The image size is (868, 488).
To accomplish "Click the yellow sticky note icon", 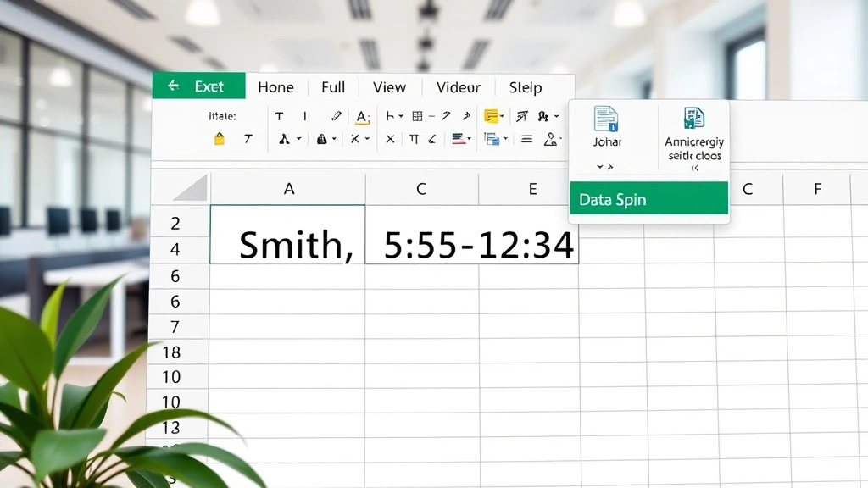I will coord(220,138).
